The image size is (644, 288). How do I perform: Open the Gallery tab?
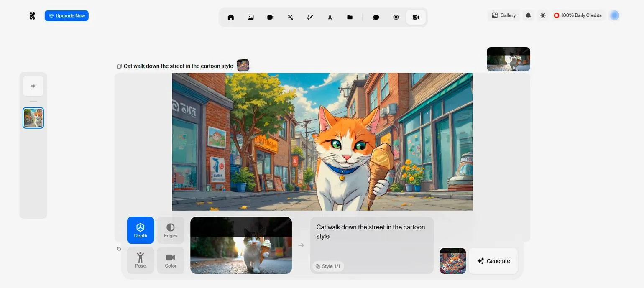click(x=503, y=15)
